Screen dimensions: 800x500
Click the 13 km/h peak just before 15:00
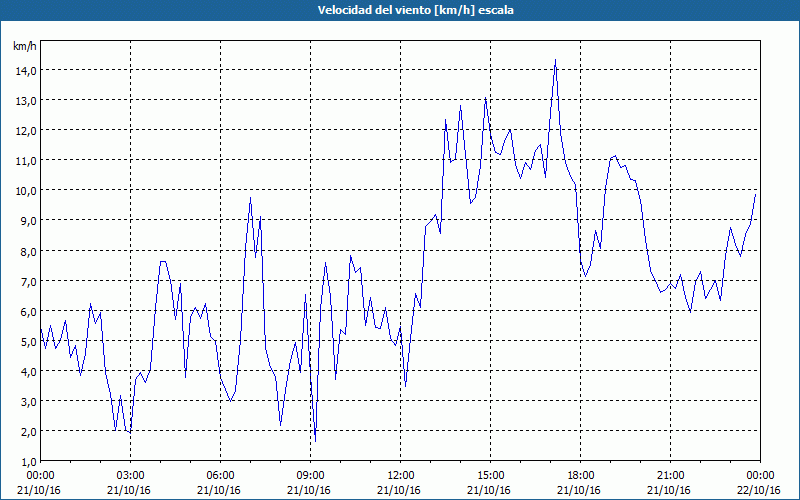486,97
